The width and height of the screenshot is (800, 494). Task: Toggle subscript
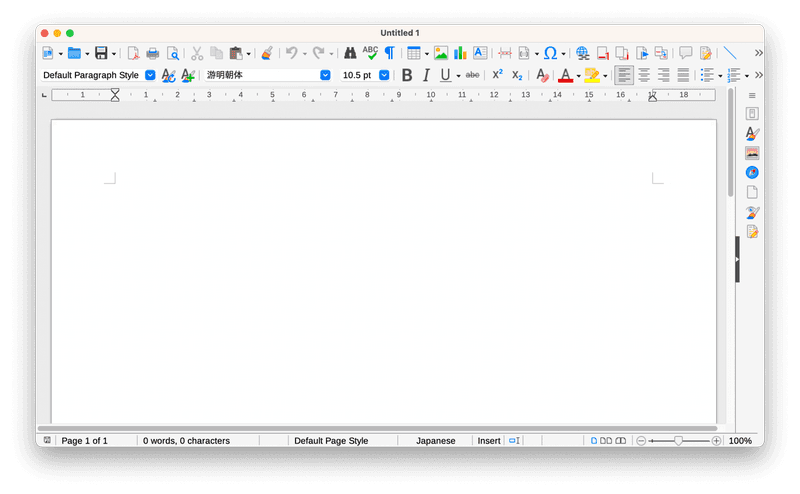point(517,76)
